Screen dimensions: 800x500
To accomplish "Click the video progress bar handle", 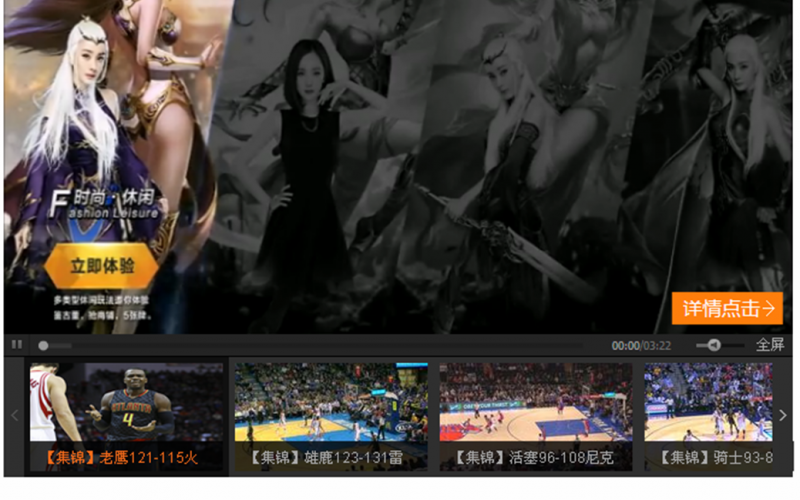I will (43, 346).
